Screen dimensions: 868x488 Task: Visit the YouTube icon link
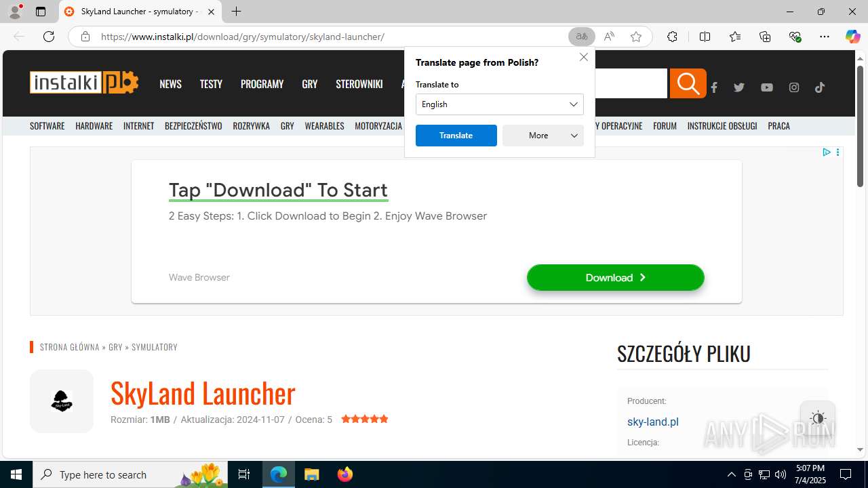click(767, 87)
